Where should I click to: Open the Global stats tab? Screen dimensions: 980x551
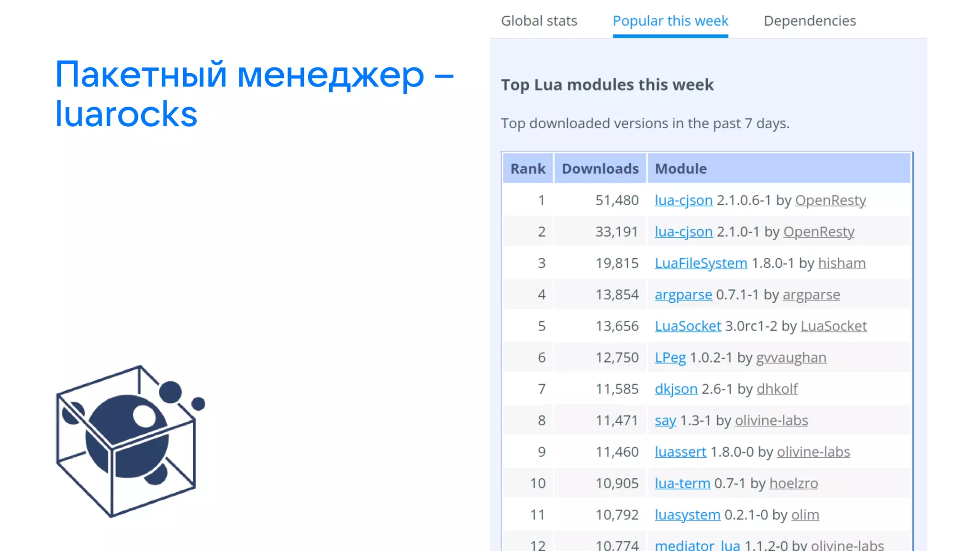tap(539, 21)
